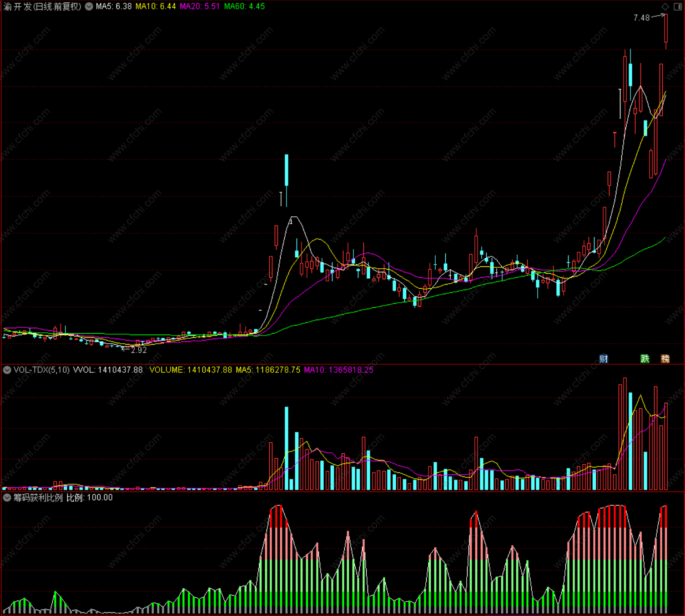
Task: Click the 2.92 low price label
Action: click(x=139, y=350)
